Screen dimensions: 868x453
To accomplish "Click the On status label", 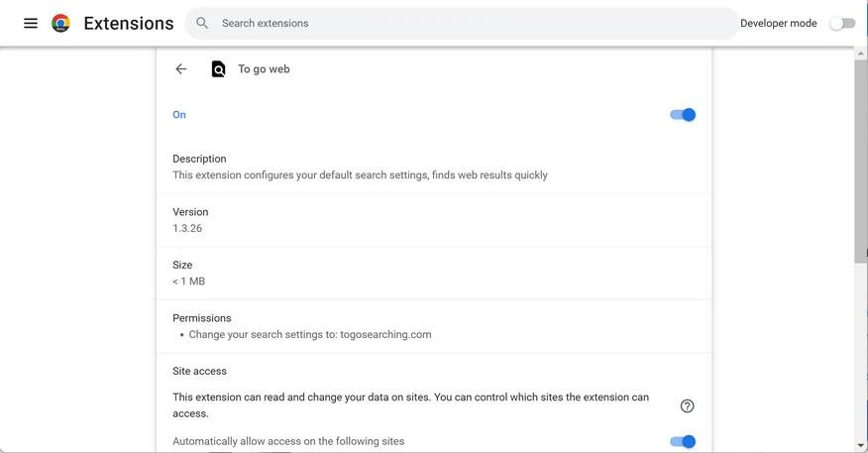I will point(178,115).
